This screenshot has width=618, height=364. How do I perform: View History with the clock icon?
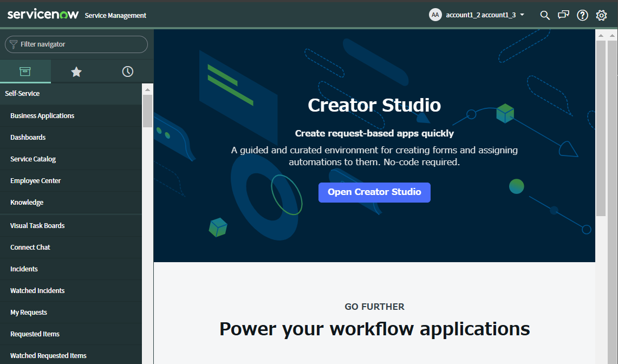[127, 71]
